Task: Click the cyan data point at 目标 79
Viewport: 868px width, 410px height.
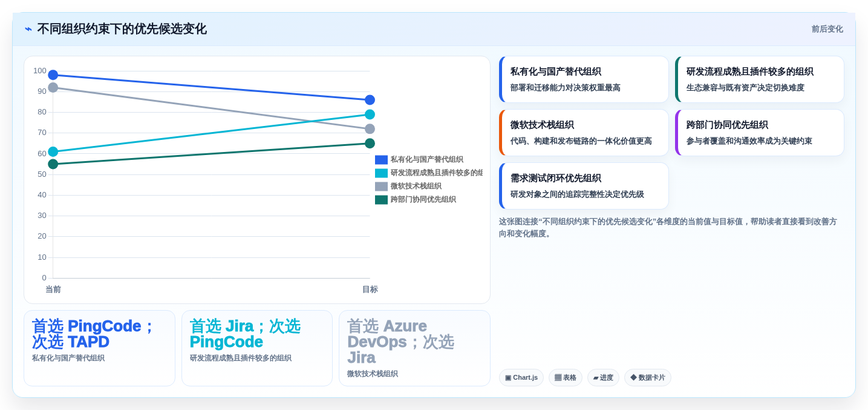Action: (x=370, y=114)
